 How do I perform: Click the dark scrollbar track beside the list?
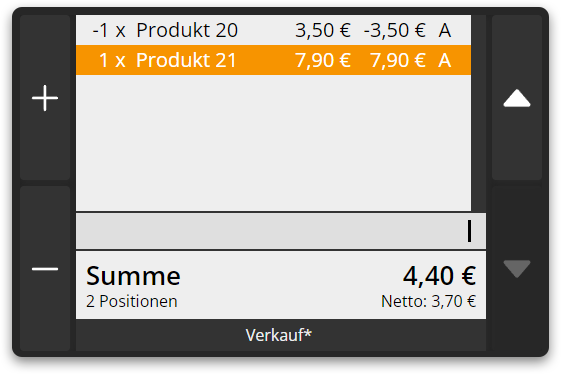pyautogui.click(x=478, y=113)
